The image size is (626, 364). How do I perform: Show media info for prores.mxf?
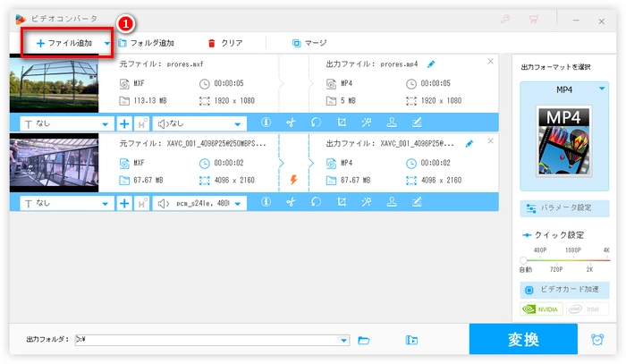point(266,123)
